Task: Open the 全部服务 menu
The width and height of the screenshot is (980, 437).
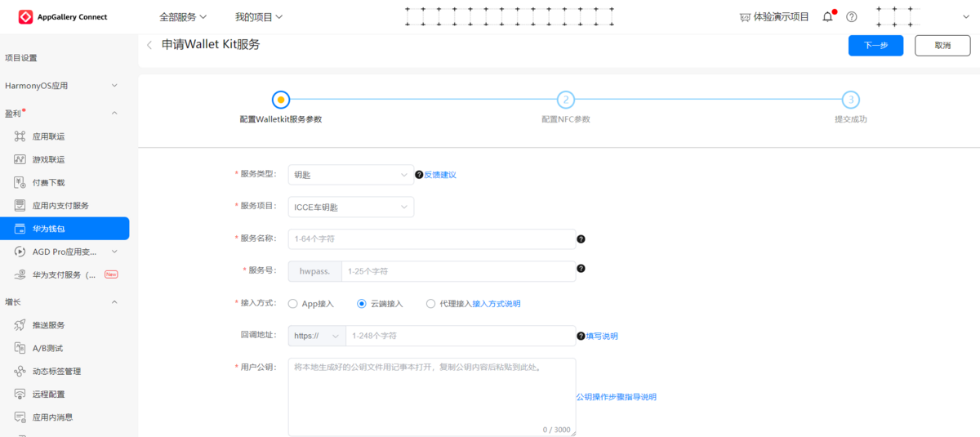Action: tap(183, 17)
